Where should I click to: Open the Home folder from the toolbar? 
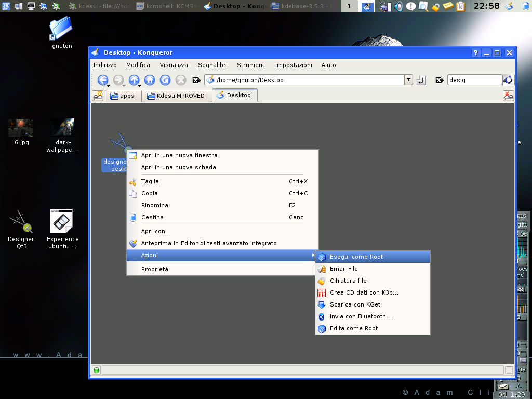click(x=150, y=79)
